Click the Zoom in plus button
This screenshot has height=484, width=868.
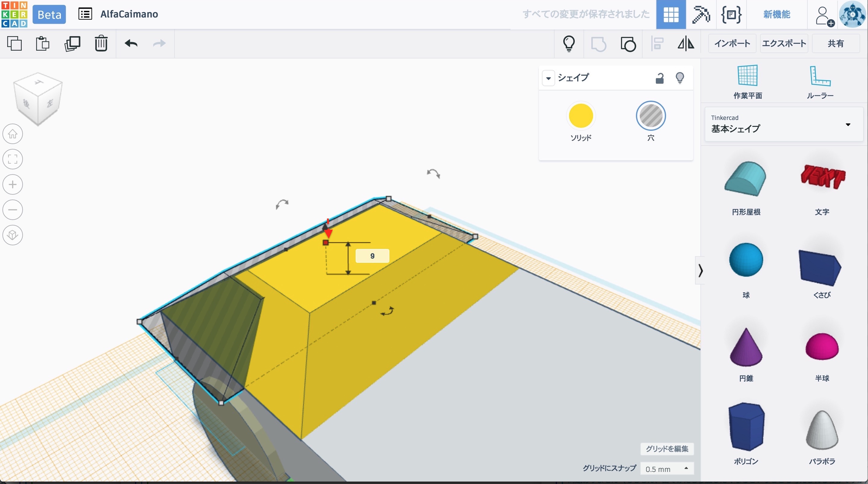click(x=13, y=185)
